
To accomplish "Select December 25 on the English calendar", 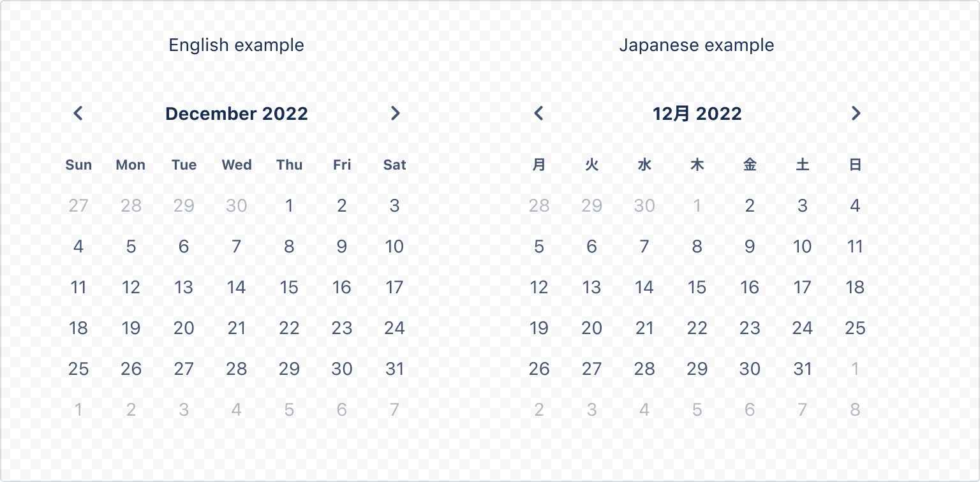I will click(x=78, y=369).
